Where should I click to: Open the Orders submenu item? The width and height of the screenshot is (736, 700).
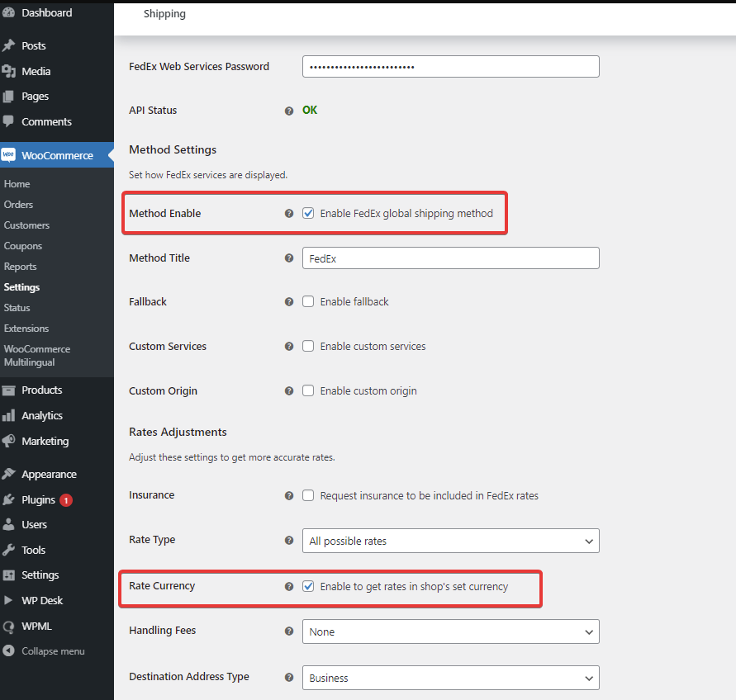(x=18, y=205)
